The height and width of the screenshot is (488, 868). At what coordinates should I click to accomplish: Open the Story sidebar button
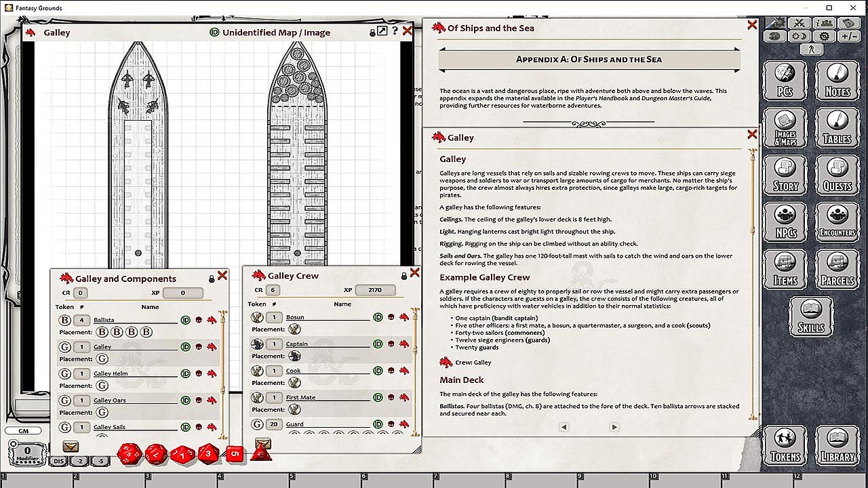[785, 175]
